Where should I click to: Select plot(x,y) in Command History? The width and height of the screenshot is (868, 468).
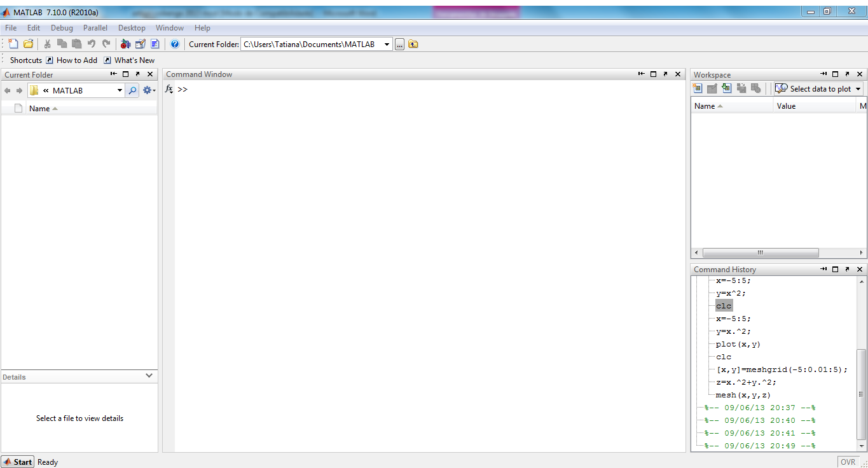pos(738,344)
